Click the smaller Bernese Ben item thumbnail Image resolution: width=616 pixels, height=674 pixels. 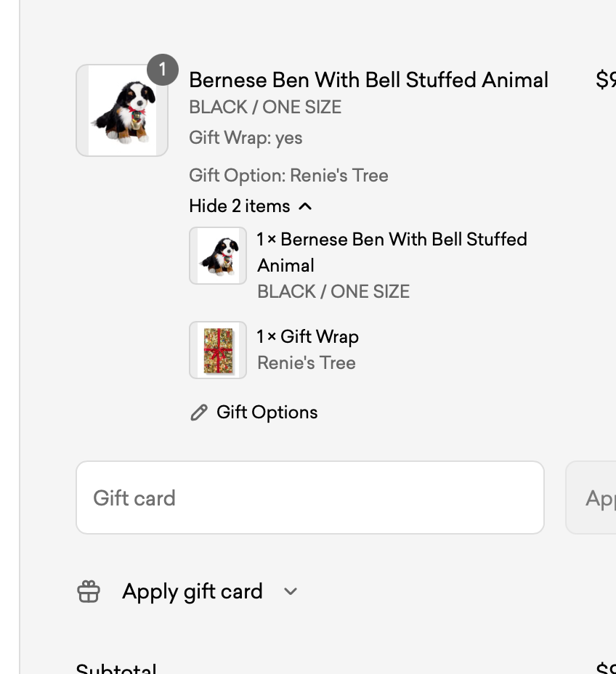tap(218, 256)
